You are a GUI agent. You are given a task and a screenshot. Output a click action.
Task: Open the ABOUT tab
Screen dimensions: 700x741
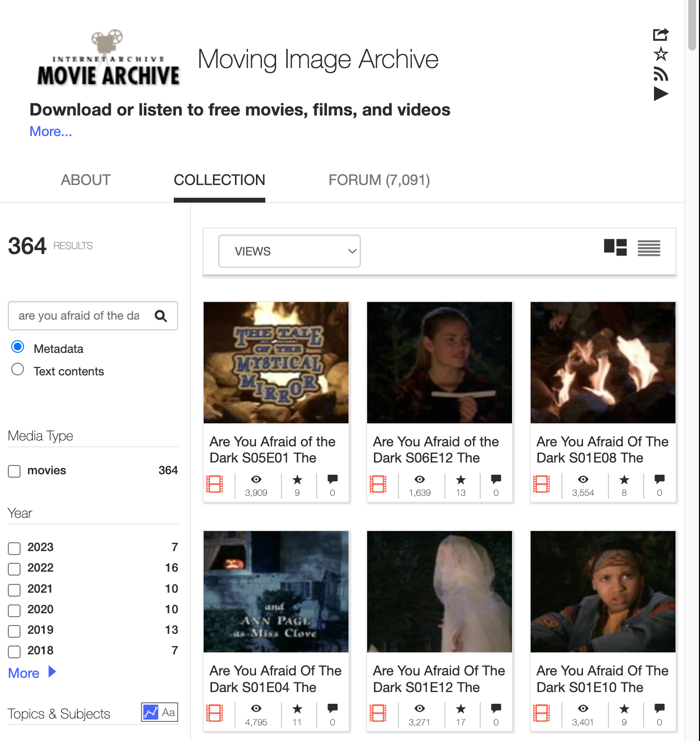[x=86, y=180]
